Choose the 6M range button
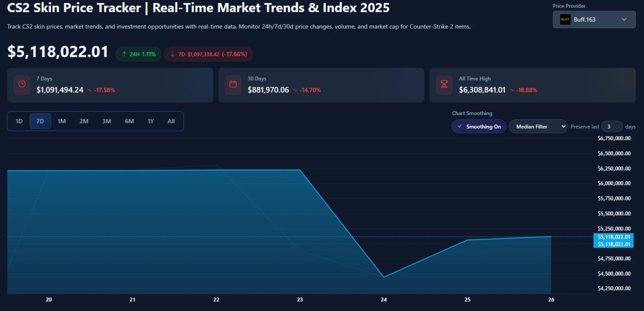Image resolution: width=644 pixels, height=311 pixels. (x=129, y=121)
